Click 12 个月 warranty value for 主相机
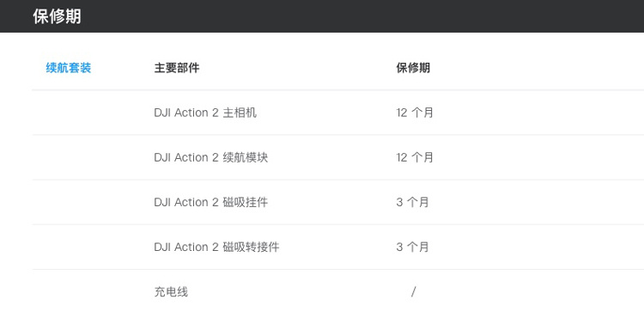644x330 pixels. click(x=415, y=113)
